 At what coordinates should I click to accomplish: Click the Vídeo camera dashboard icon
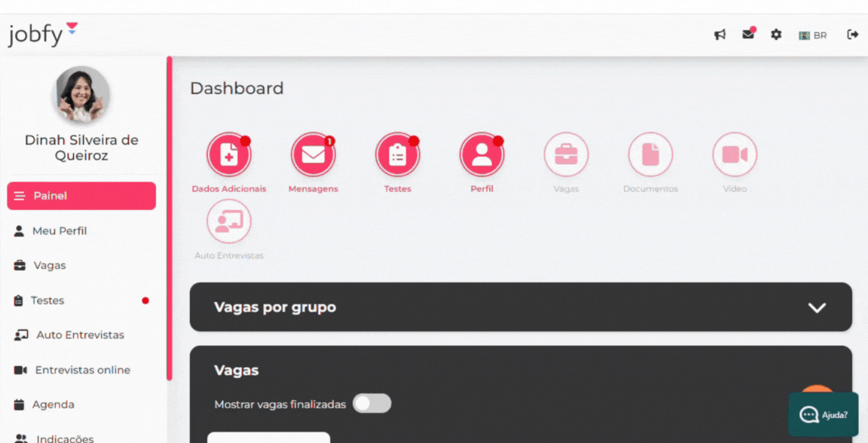click(735, 154)
